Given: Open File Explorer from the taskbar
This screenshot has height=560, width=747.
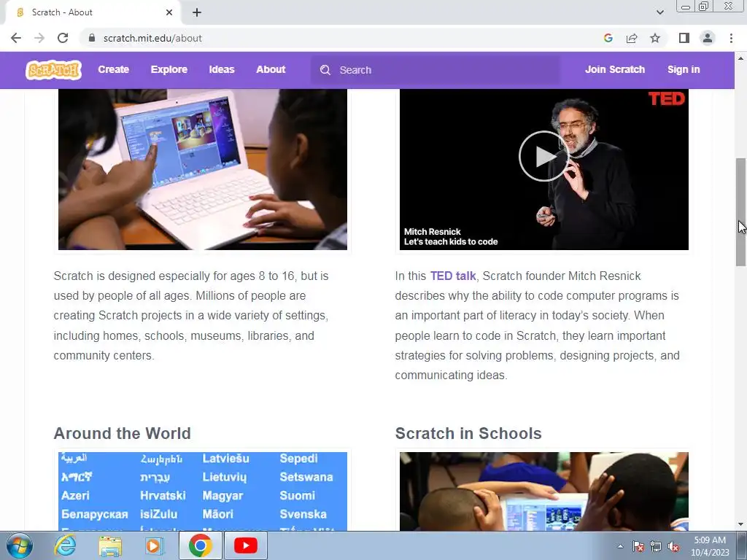Looking at the screenshot, I should point(110,545).
